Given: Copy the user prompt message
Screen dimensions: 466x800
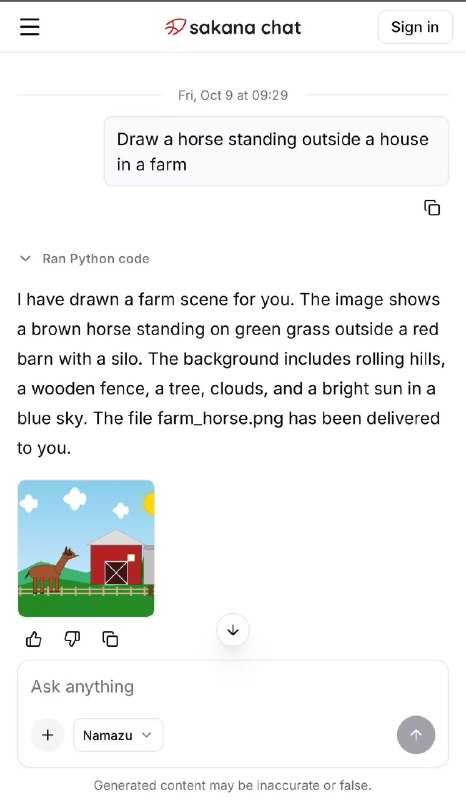Looking at the screenshot, I should (x=432, y=208).
